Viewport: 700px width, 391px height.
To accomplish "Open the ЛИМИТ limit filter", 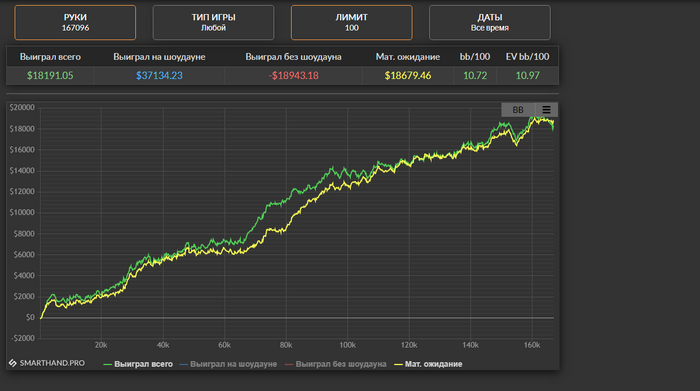I will click(351, 22).
